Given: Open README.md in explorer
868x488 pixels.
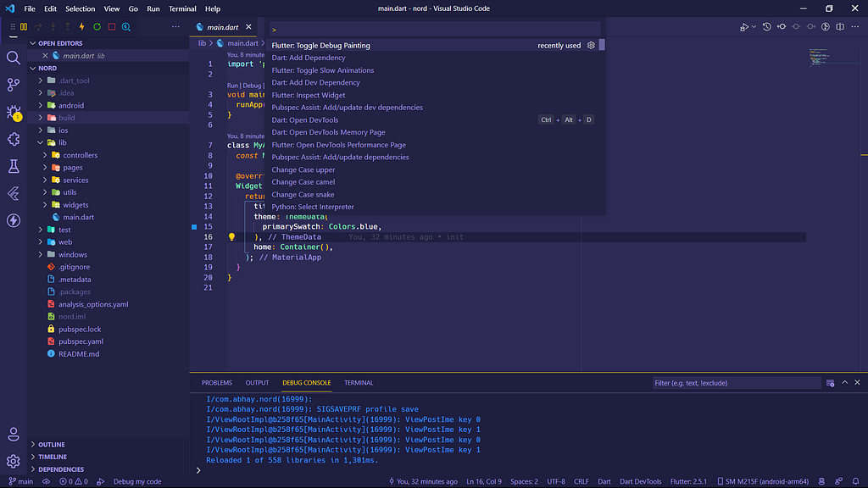Looking at the screenshot, I should coord(79,353).
